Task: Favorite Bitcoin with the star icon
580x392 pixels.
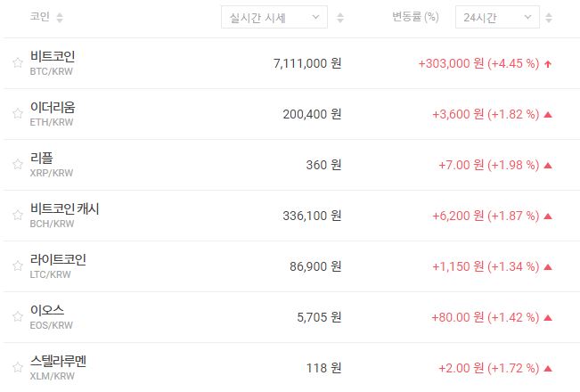Action: (x=17, y=63)
